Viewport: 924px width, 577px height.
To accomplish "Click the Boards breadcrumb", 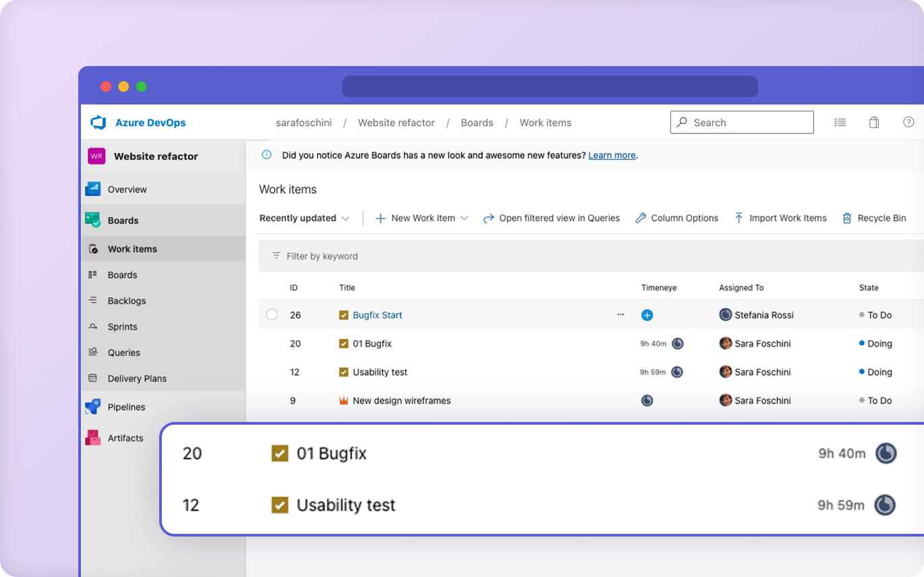I will click(477, 123).
